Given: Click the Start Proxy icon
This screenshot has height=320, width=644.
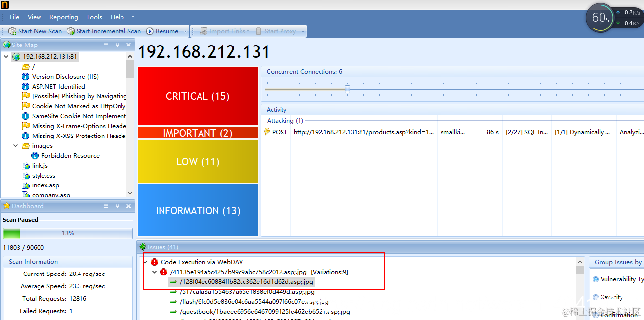Looking at the screenshot, I should tap(259, 31).
